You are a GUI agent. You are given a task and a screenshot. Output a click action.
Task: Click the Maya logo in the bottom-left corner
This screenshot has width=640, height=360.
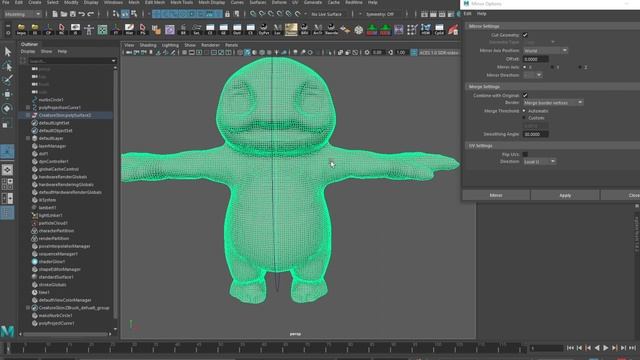pos(7,331)
